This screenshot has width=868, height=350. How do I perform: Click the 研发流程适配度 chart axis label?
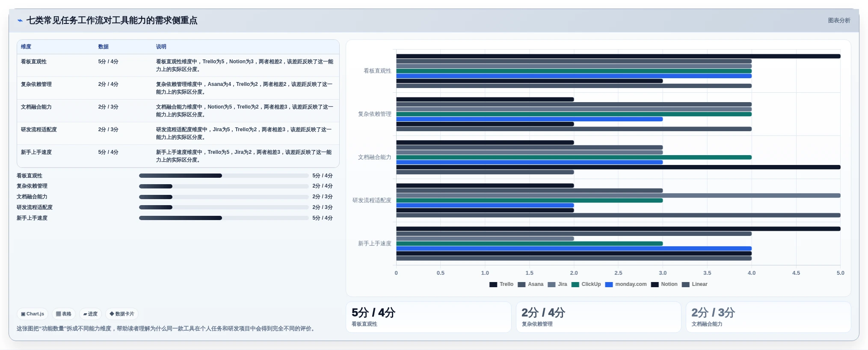point(372,200)
